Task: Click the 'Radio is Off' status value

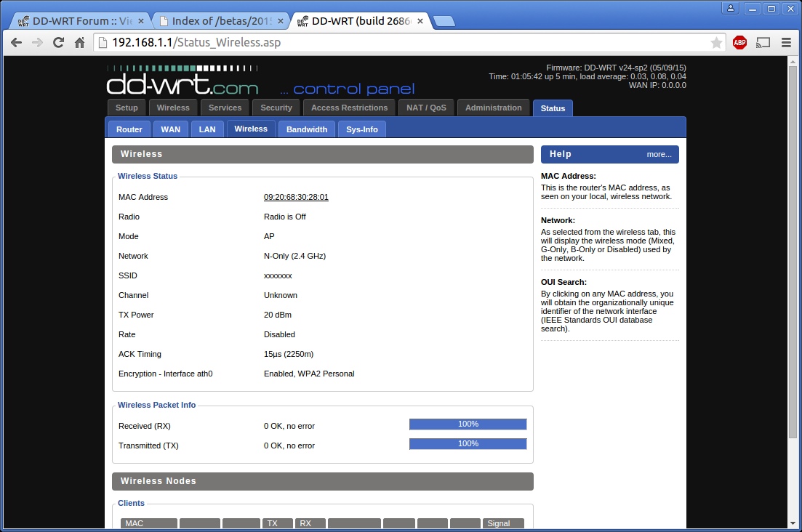Action: [285, 217]
